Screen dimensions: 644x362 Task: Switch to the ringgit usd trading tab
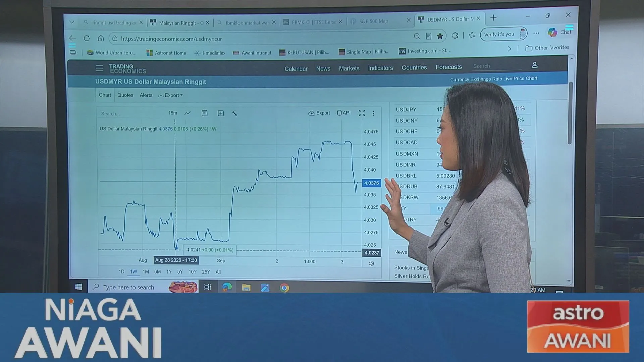click(x=113, y=23)
